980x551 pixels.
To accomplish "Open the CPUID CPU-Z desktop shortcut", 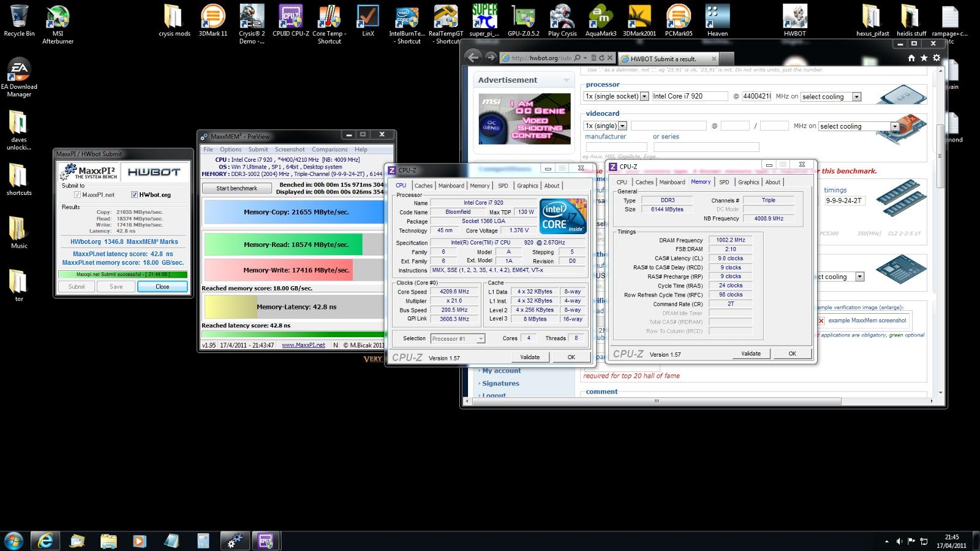I will [x=291, y=20].
